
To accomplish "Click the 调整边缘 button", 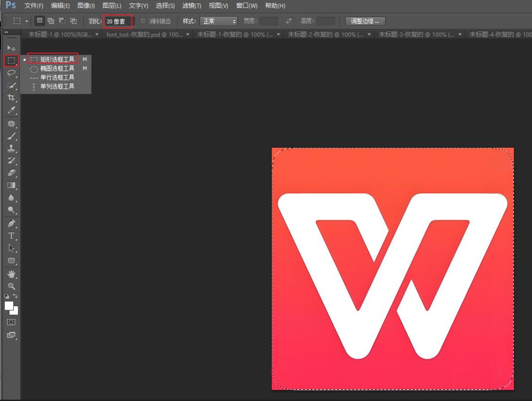I will pyautogui.click(x=365, y=21).
